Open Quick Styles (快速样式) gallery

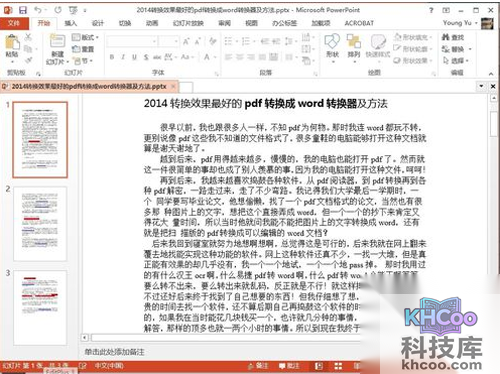(x=378, y=47)
